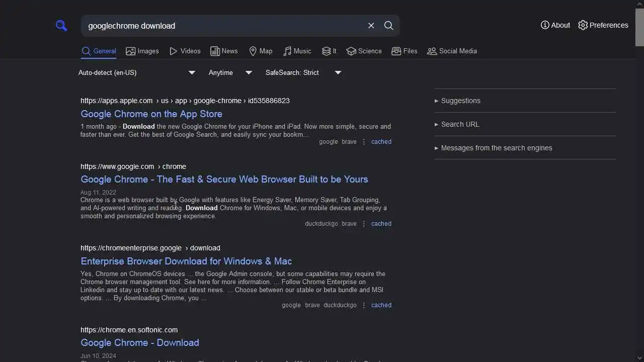The width and height of the screenshot is (644, 362).
Task: Open the SafeSearch: Strict dropdown
Action: coord(303,73)
